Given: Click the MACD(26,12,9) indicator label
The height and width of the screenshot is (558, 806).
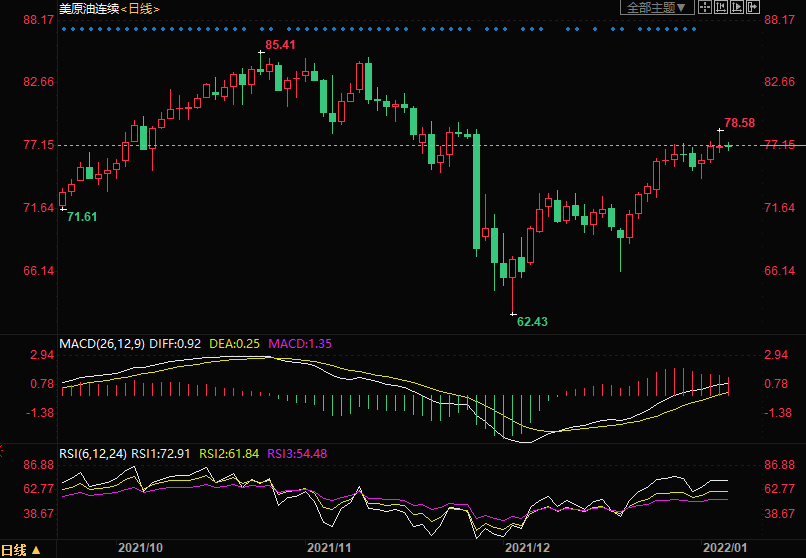Looking at the screenshot, I should click(x=102, y=343).
